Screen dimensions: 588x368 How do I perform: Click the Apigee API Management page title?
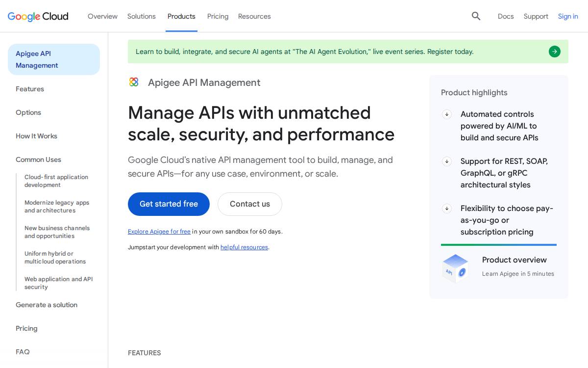coord(204,82)
